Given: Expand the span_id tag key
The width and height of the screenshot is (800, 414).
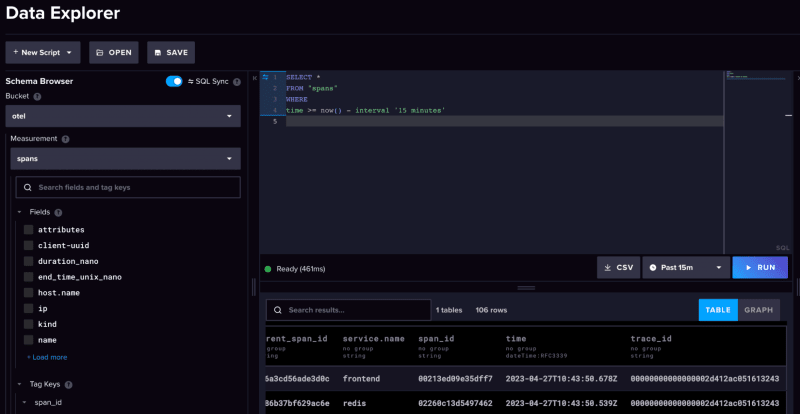Looking at the screenshot, I should (24, 403).
